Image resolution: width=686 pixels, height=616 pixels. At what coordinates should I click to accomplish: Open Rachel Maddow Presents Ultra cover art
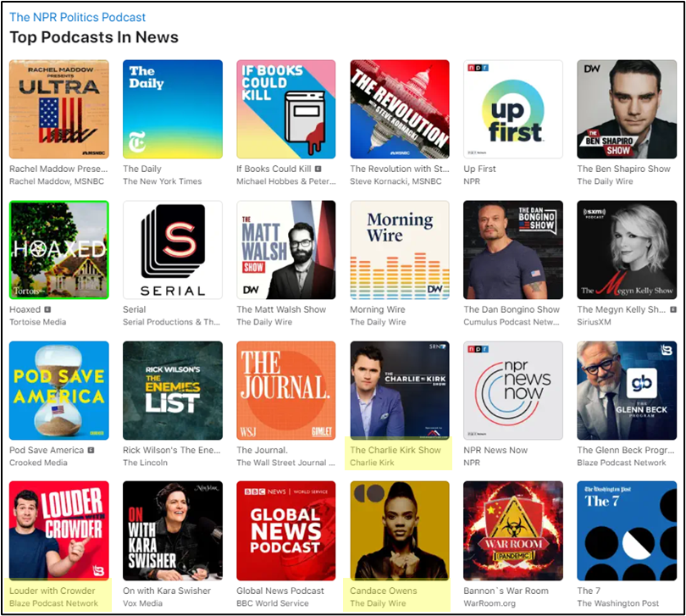coord(59,109)
